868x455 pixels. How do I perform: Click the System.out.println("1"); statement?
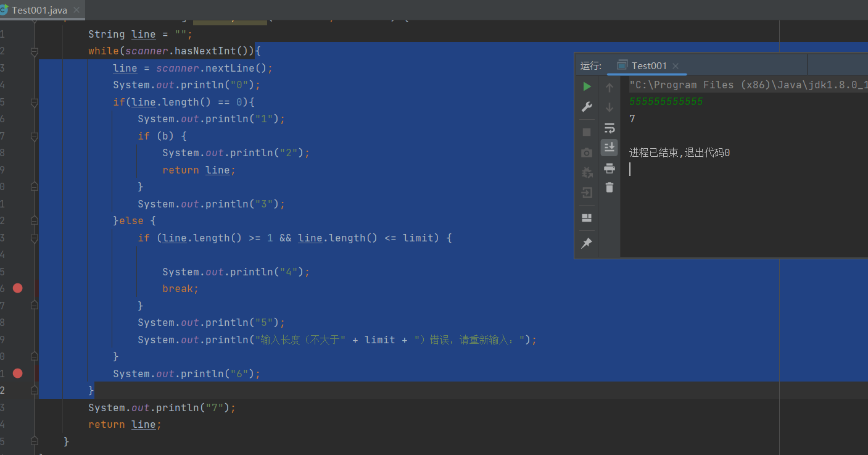click(212, 119)
